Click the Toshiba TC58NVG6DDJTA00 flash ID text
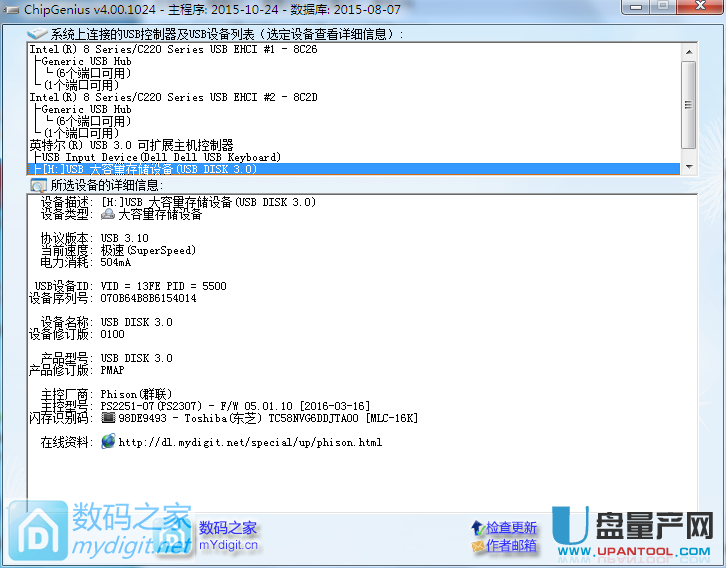Image resolution: width=726 pixels, height=568 pixels. 269,418
